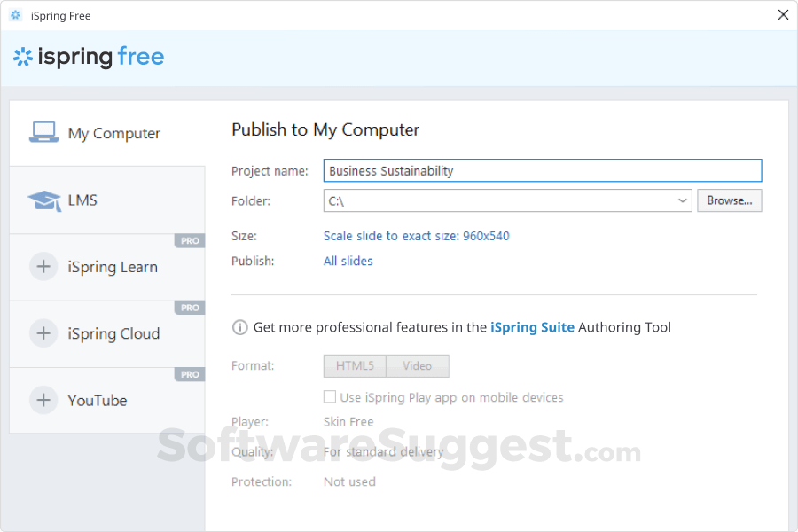Open the All slides publish selection
The image size is (798, 532).
[x=348, y=261]
